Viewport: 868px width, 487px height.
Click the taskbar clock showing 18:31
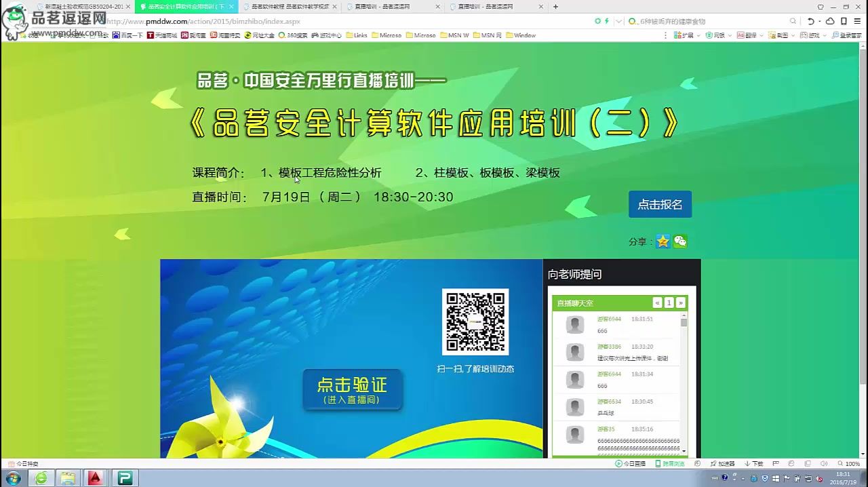tap(843, 478)
